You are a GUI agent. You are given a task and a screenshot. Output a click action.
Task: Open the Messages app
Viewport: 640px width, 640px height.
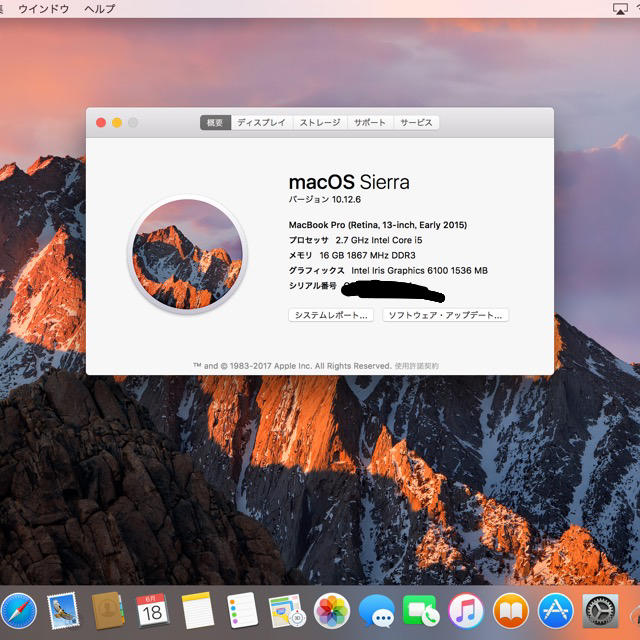pos(376,611)
